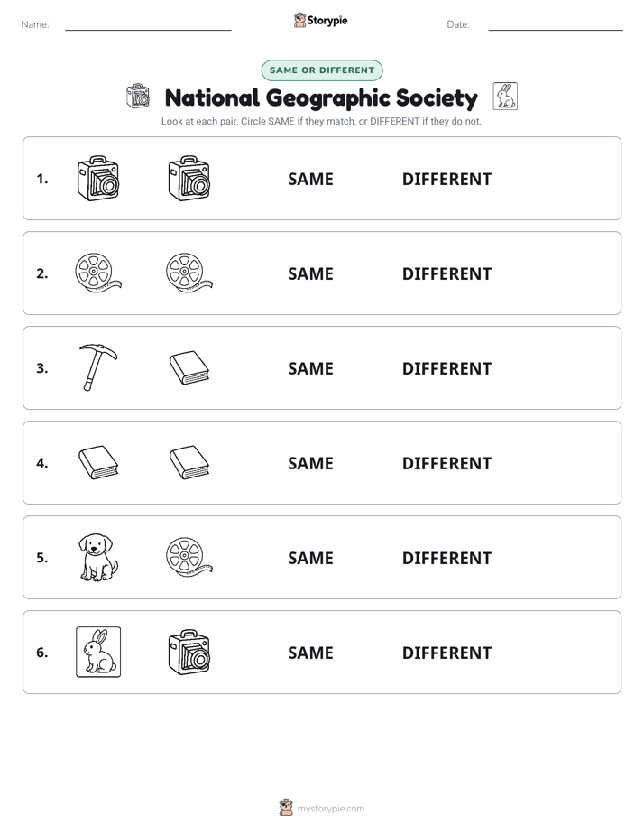Screen dimensions: 644x834
Task: Click the first film reel in row 2
Action: 98,273
